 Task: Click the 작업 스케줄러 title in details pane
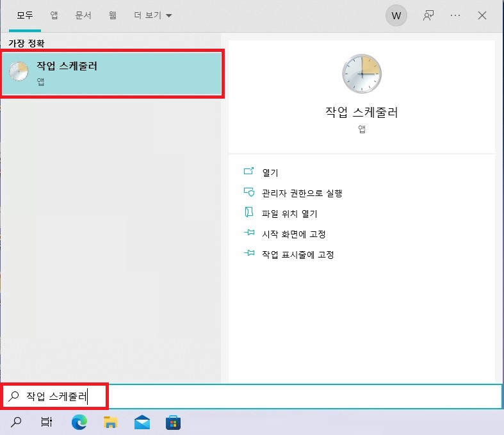[x=362, y=112]
